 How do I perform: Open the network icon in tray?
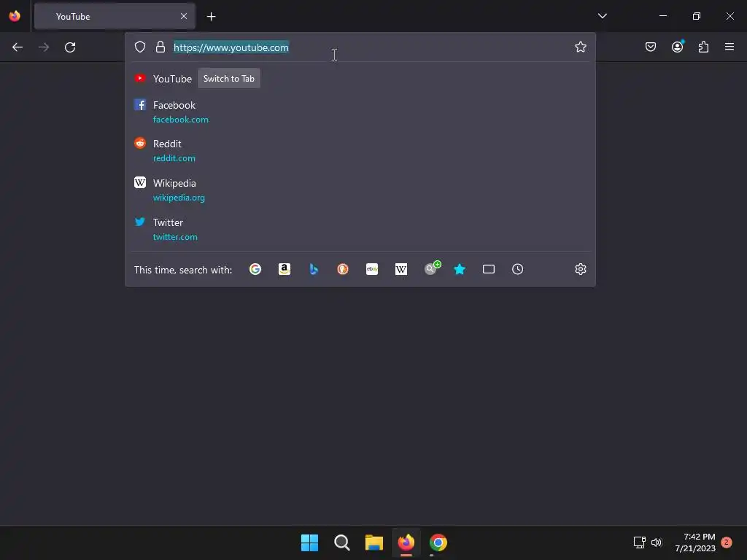[639, 542]
